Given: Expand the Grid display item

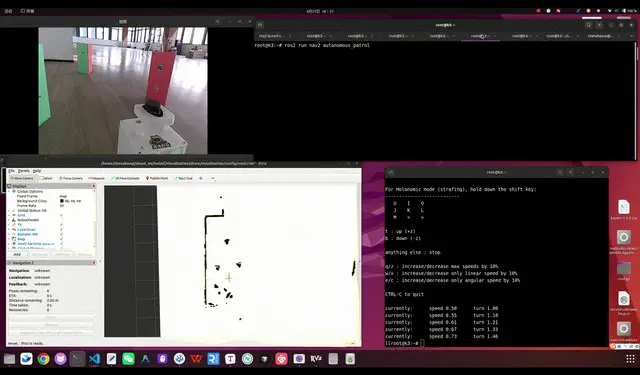Looking at the screenshot, I should (9, 215).
